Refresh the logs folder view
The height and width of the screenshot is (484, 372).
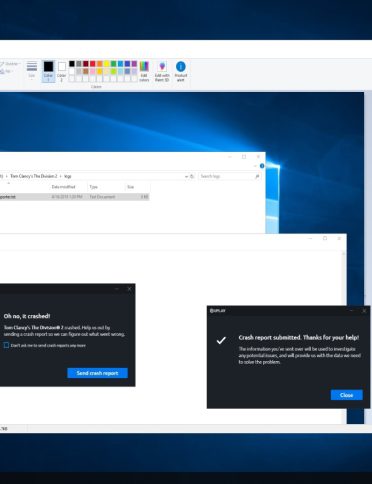point(192,176)
